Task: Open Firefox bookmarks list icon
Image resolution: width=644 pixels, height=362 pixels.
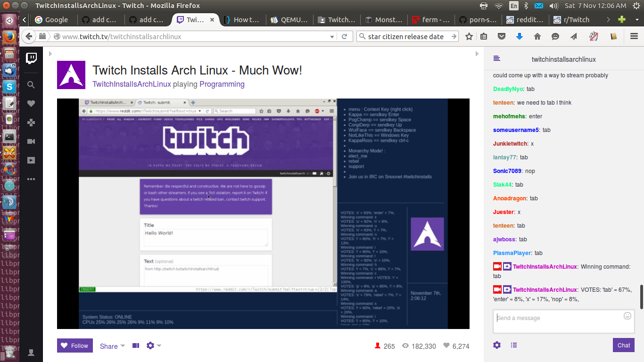Action: [484, 36]
